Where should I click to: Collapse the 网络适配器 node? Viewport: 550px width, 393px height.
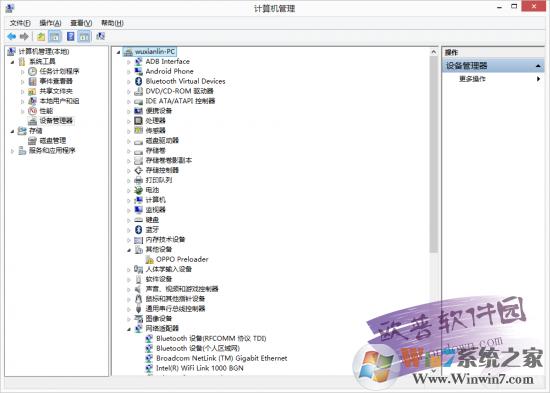[x=129, y=329]
